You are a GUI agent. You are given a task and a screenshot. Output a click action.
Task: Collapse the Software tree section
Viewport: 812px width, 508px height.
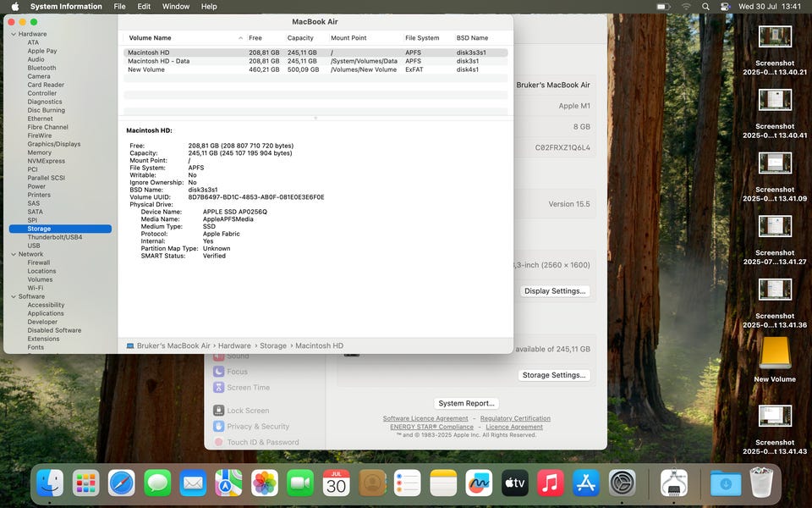(13, 296)
